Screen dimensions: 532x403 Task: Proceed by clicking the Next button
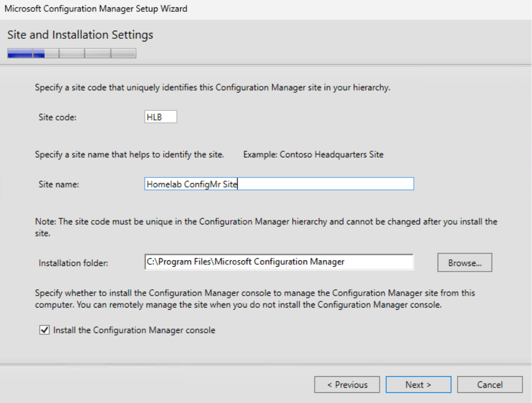click(418, 384)
